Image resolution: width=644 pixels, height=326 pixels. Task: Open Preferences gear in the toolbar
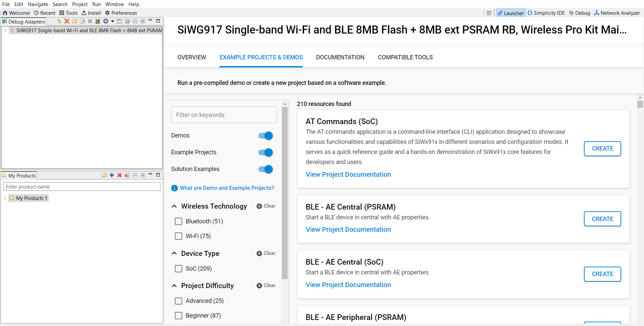121,13
